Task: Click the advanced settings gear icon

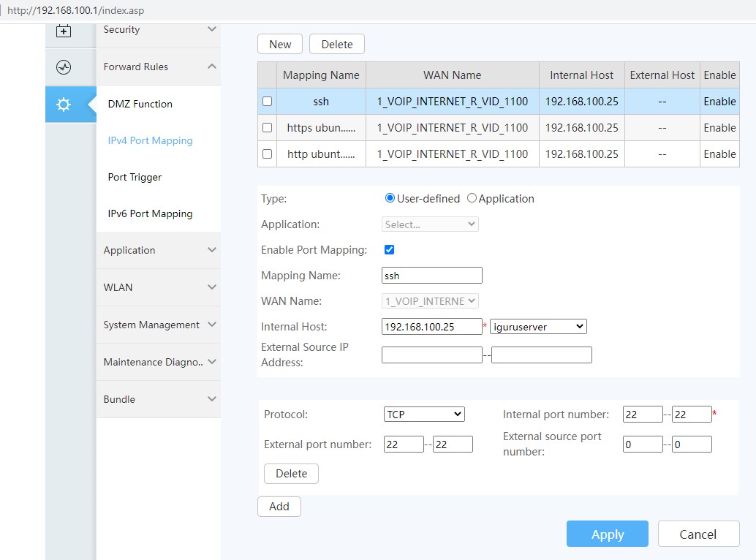Action: [x=64, y=104]
